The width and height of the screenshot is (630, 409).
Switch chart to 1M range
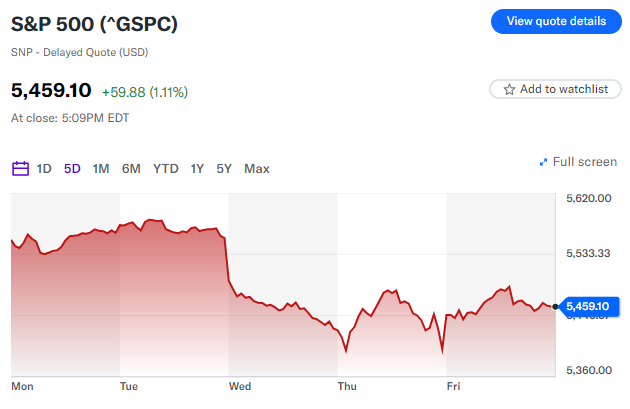click(101, 168)
